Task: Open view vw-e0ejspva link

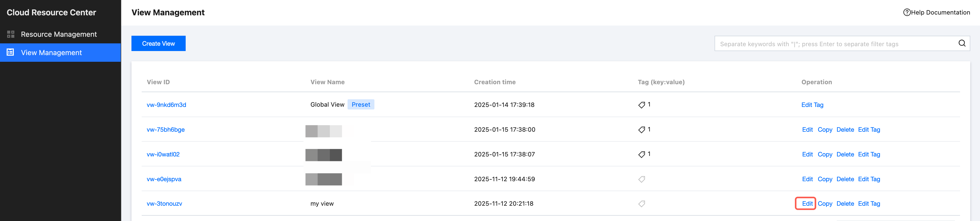Action: tap(164, 179)
